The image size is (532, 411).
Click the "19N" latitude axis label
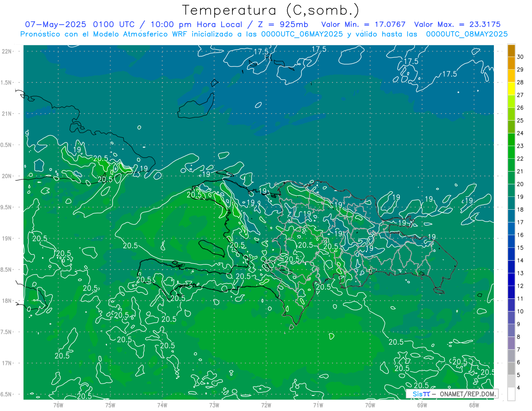7,239
